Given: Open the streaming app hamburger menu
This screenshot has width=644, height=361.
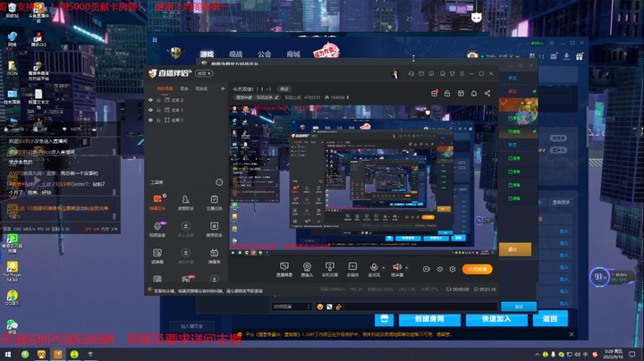Looking at the screenshot, I should tap(462, 74).
